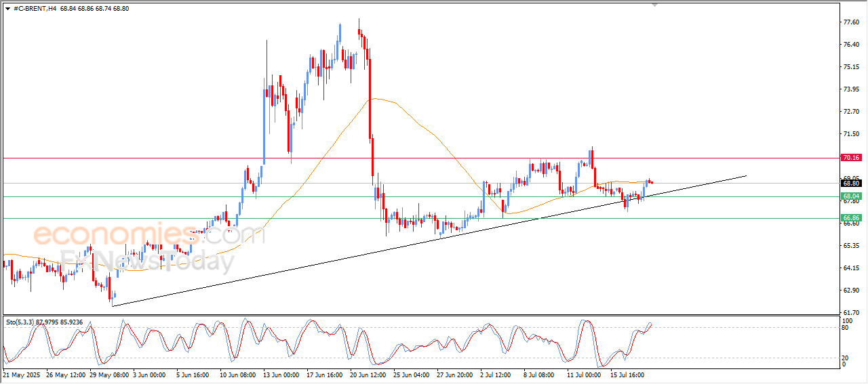Click the 73.95 price axis value
Image resolution: width=868 pixels, height=384 pixels.
pos(851,89)
